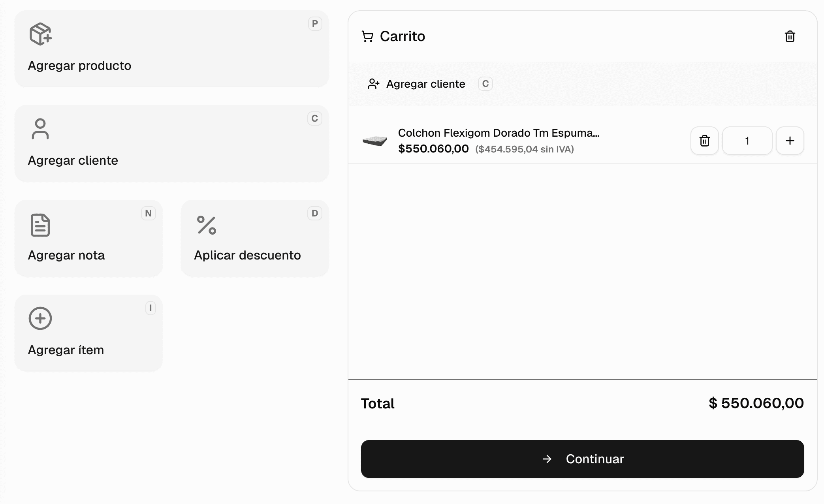824x504 pixels.
Task: Click the trash icon next to the Colchon item
Action: (705, 141)
